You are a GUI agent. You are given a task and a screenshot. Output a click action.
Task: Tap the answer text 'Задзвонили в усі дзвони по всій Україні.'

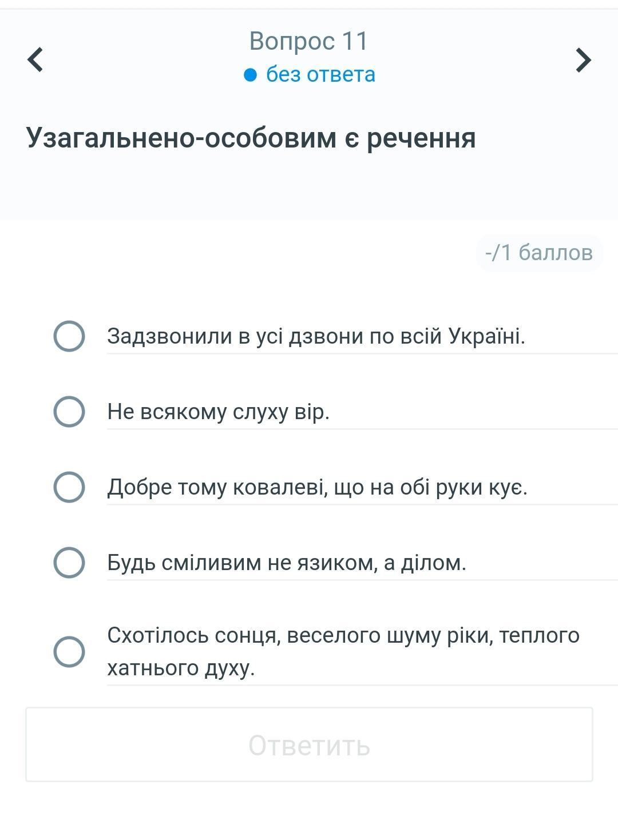click(x=316, y=336)
